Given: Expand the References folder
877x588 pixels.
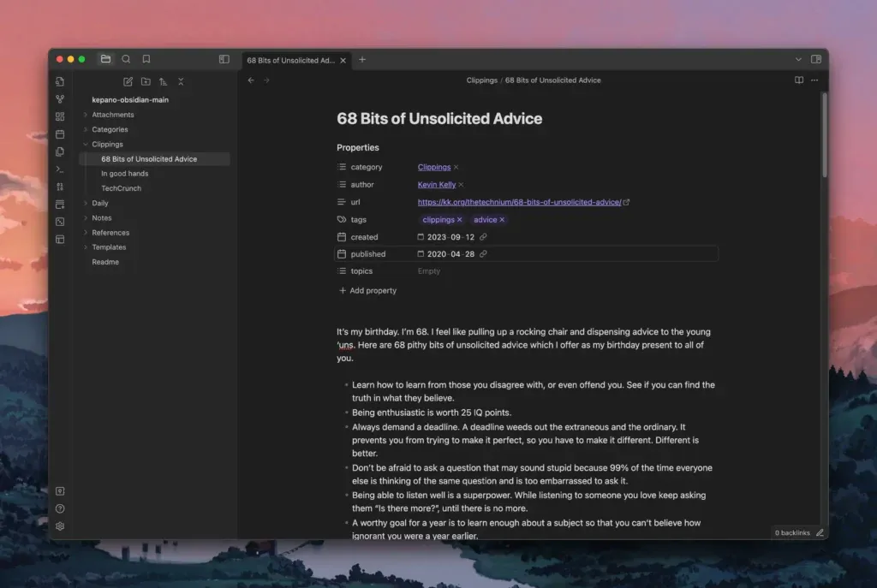Looking at the screenshot, I should click(x=85, y=233).
